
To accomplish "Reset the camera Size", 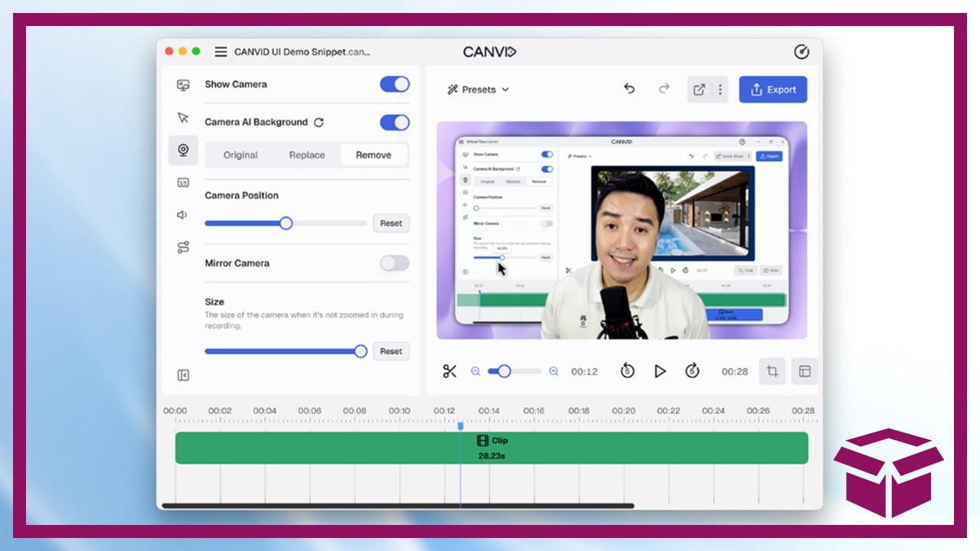I will [x=391, y=351].
